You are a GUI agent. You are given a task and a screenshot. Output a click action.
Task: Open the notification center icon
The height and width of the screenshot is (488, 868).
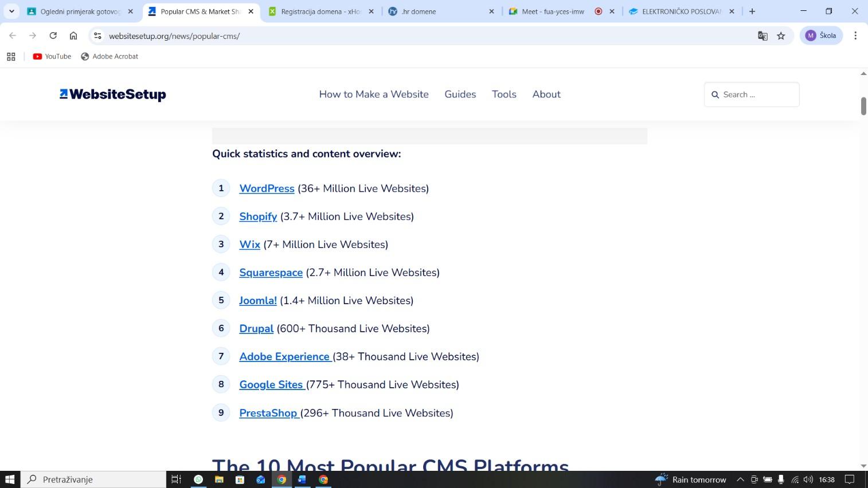pyautogui.click(x=850, y=479)
